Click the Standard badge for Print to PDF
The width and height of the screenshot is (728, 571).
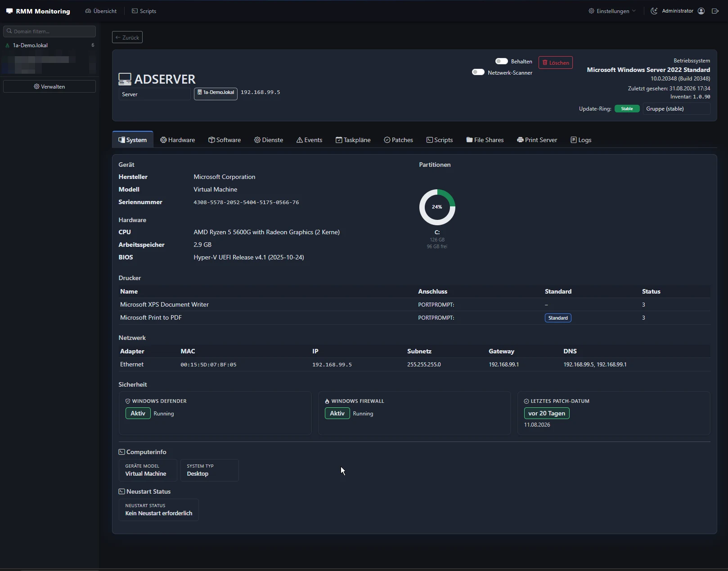coord(558,318)
